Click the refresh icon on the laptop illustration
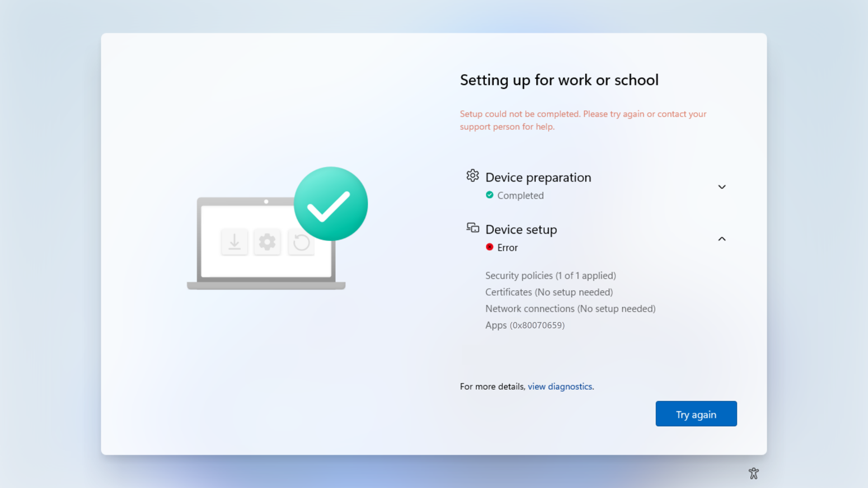The height and width of the screenshot is (488, 868). [301, 242]
